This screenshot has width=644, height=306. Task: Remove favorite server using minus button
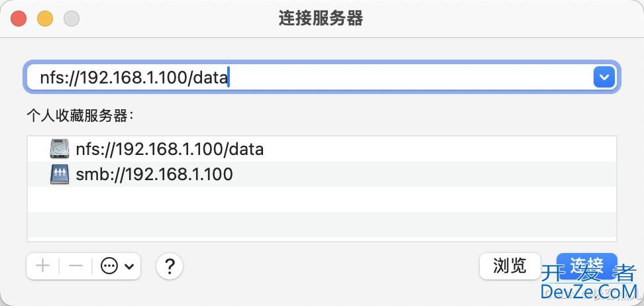(76, 266)
